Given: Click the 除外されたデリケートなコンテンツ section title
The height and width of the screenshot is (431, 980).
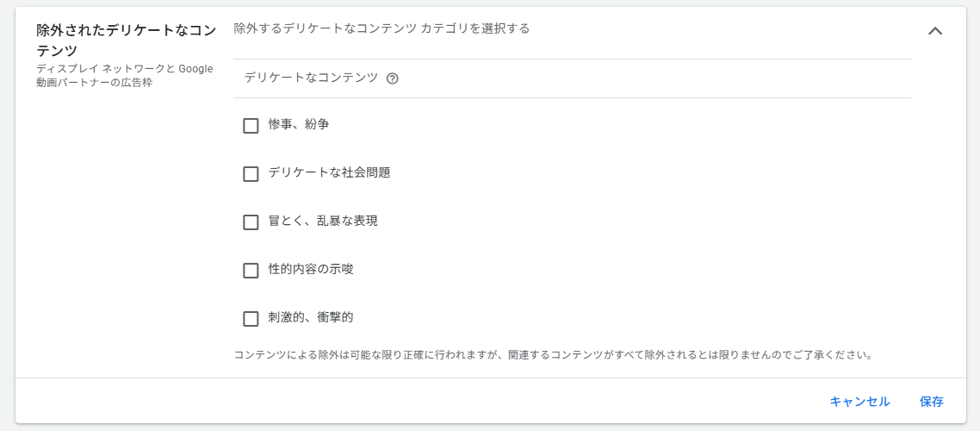Looking at the screenshot, I should point(126,40).
